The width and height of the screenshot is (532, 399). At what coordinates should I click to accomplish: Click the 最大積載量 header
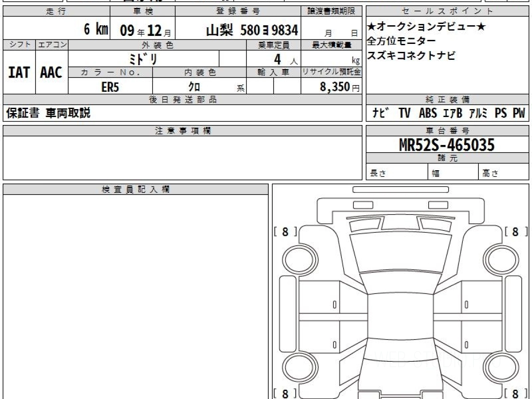coord(332,45)
